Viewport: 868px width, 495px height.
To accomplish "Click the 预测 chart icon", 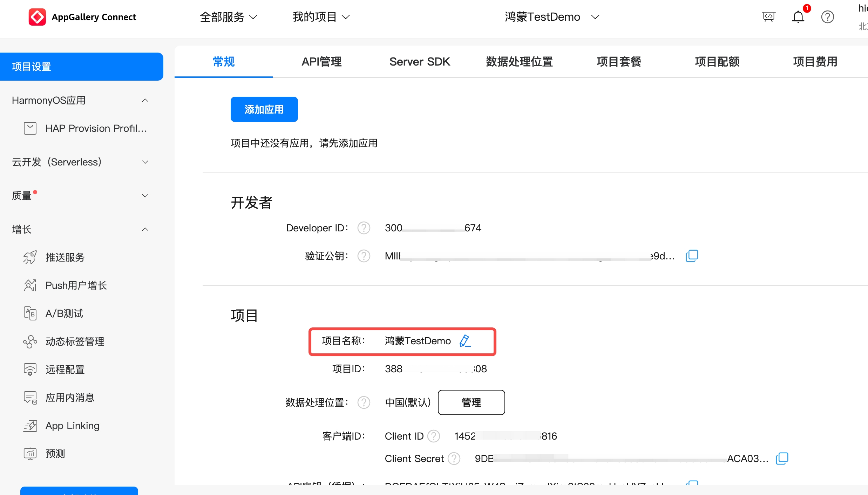I will [x=30, y=454].
